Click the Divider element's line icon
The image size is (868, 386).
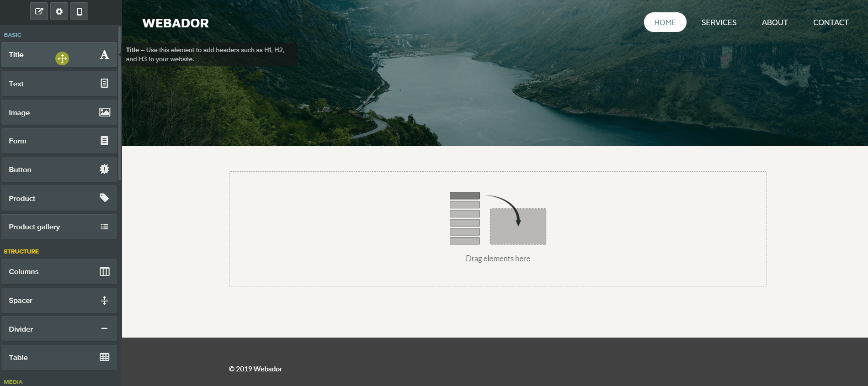(104, 328)
